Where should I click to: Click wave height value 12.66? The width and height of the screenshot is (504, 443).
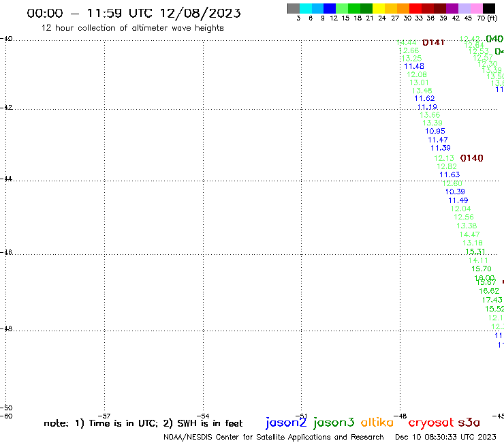409,50
